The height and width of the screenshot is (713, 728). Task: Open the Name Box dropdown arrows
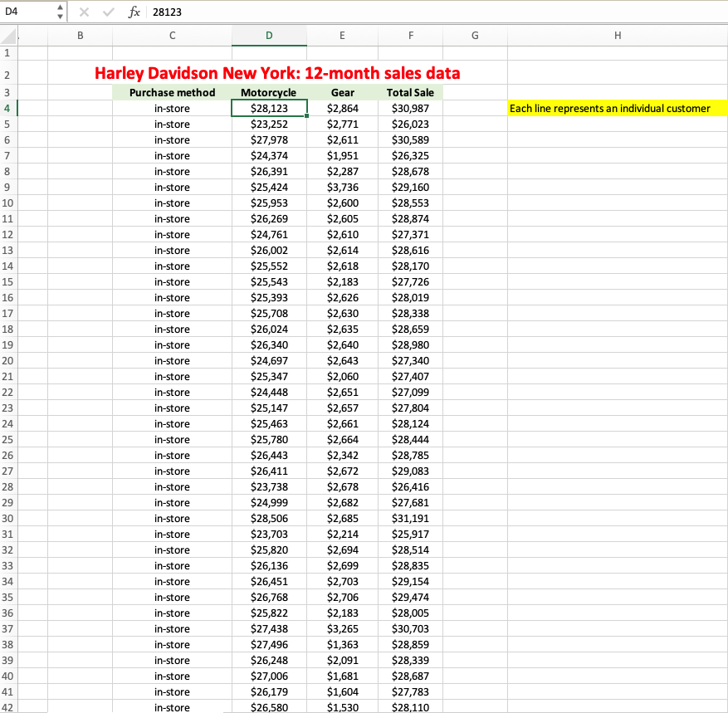[x=59, y=12]
